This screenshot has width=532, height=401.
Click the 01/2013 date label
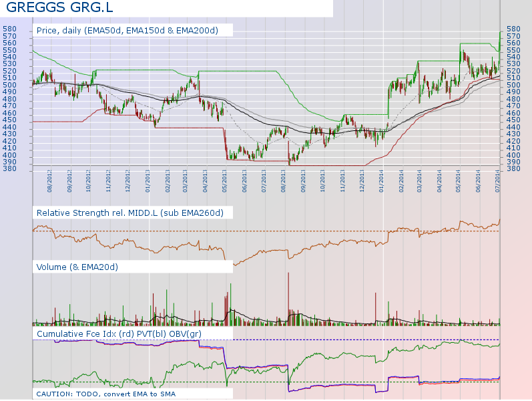(x=148, y=181)
